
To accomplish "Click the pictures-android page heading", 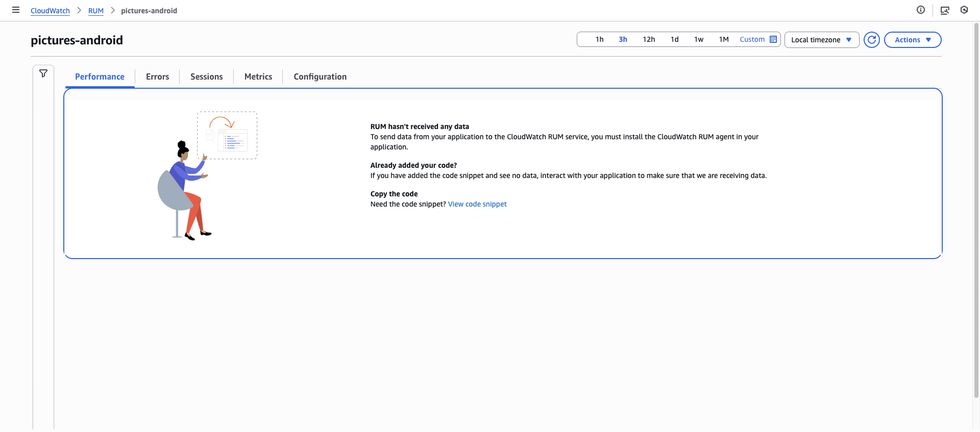I will click(77, 40).
